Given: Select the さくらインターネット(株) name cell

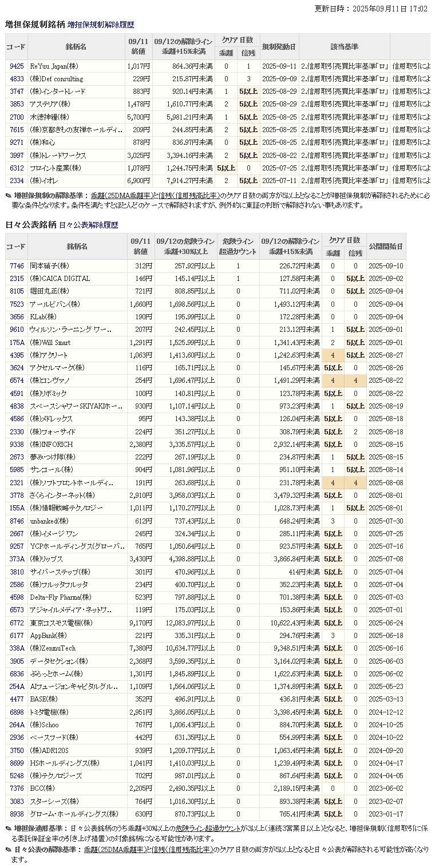Looking at the screenshot, I should click(77, 496).
